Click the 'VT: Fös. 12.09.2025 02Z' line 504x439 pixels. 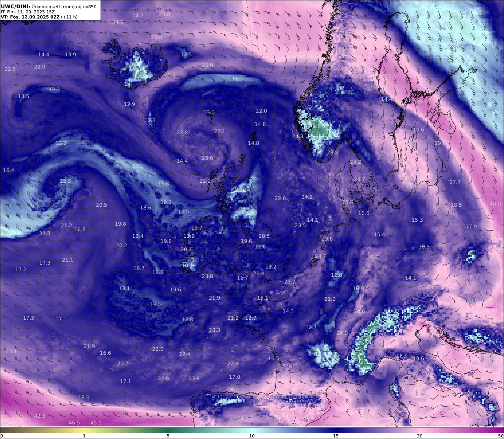pyautogui.click(x=30, y=17)
